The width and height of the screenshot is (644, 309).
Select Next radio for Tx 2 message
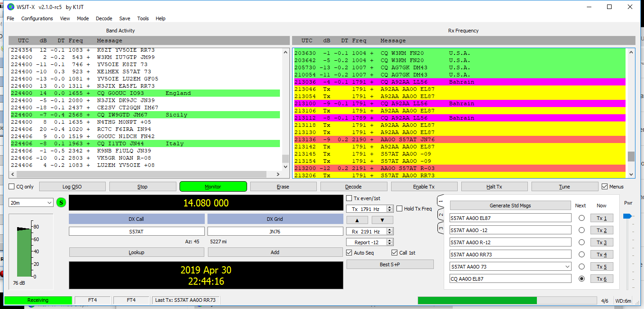coord(581,230)
